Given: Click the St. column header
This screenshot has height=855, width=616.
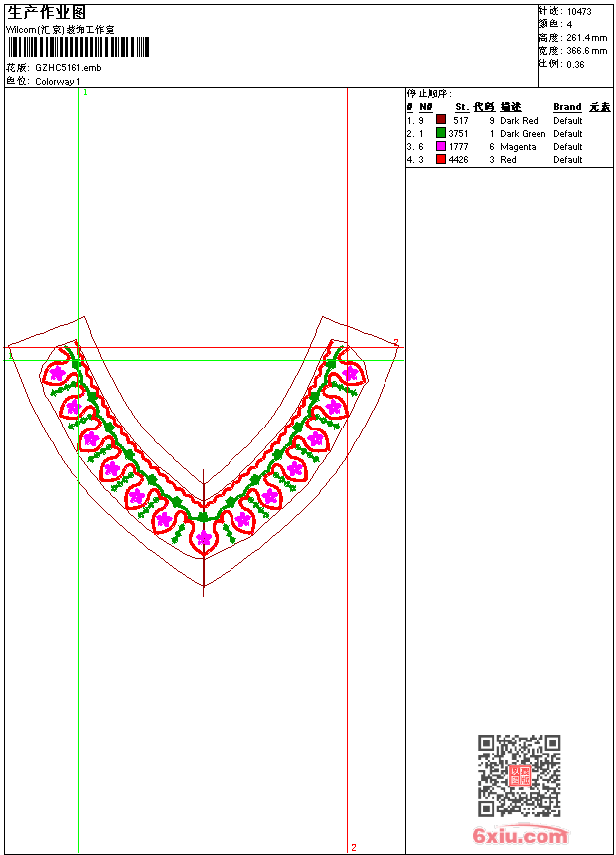Looking at the screenshot, I should (x=462, y=107).
